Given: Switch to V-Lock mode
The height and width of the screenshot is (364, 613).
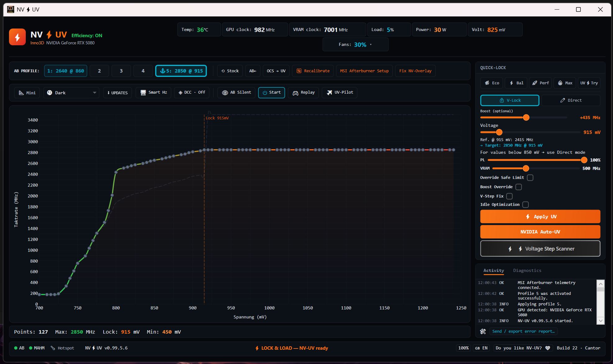Looking at the screenshot, I should 510,100.
